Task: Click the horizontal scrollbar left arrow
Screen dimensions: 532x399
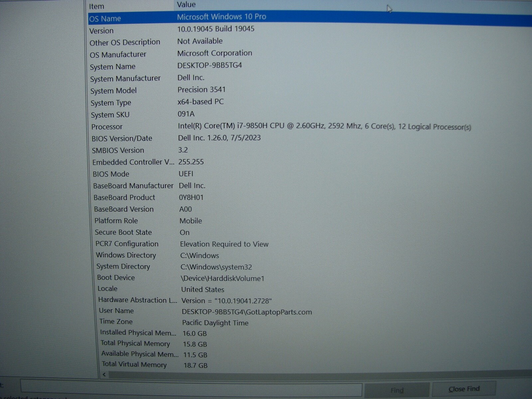Action: (104, 374)
